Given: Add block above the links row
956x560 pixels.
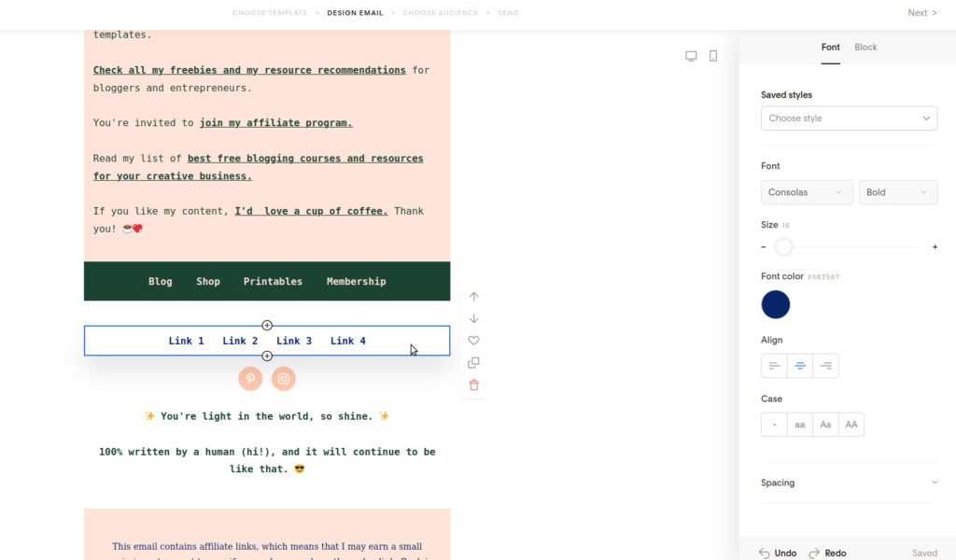Looking at the screenshot, I should click(267, 326).
